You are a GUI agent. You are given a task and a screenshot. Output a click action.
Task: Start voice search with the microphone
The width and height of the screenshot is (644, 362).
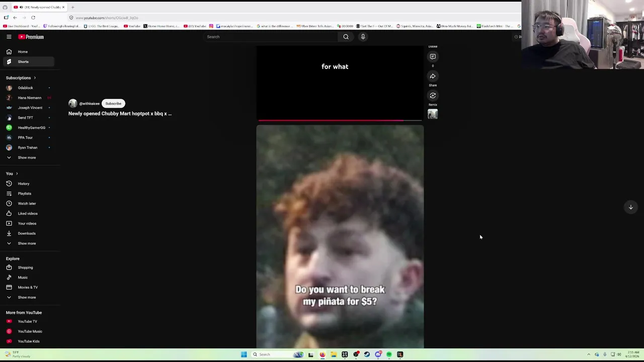click(x=363, y=37)
